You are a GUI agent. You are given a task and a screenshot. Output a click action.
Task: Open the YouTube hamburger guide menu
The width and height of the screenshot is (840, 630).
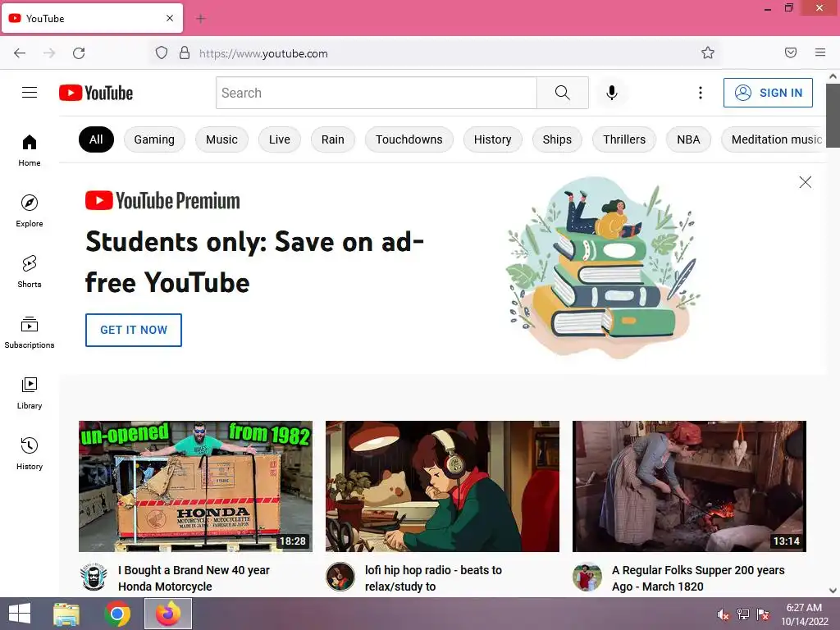(x=30, y=93)
